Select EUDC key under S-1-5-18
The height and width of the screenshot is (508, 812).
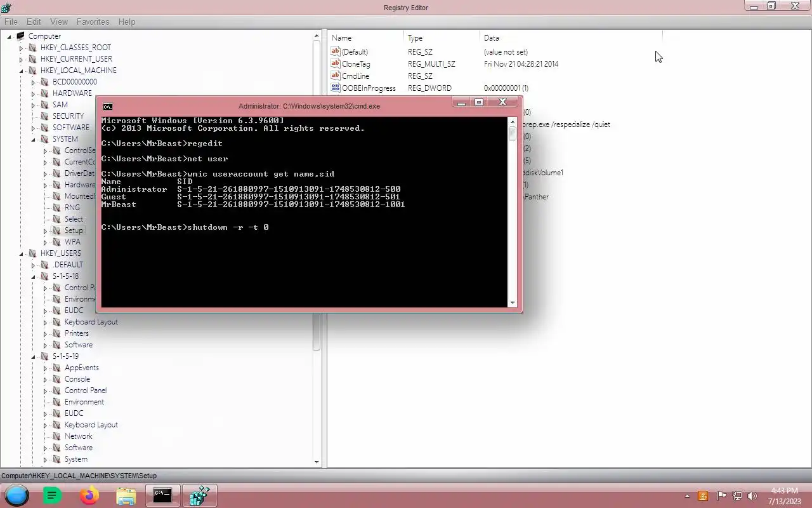(74, 311)
